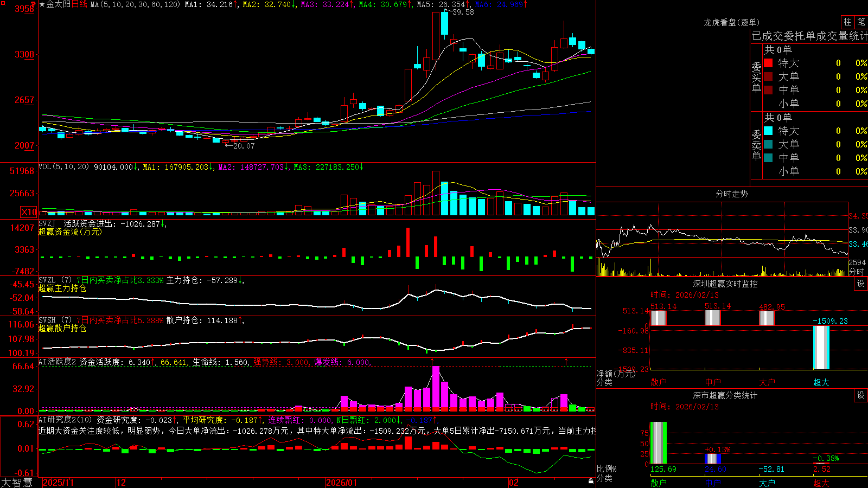Click the 散户持仓: 114.188 value
The image size is (868, 488).
click(202, 320)
